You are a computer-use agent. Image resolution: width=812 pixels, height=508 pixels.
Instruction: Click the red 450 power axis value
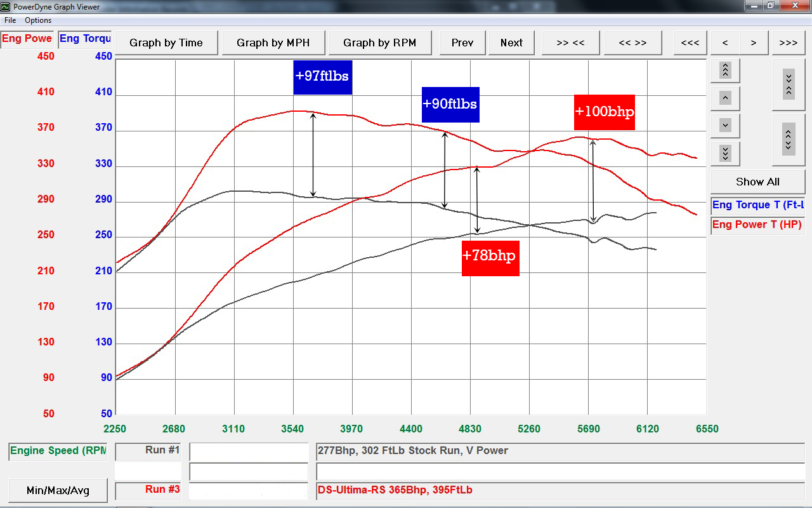pyautogui.click(x=46, y=56)
